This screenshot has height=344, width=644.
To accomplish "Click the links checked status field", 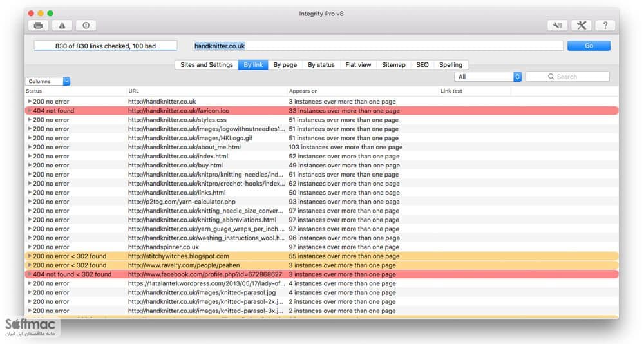I will (x=106, y=46).
